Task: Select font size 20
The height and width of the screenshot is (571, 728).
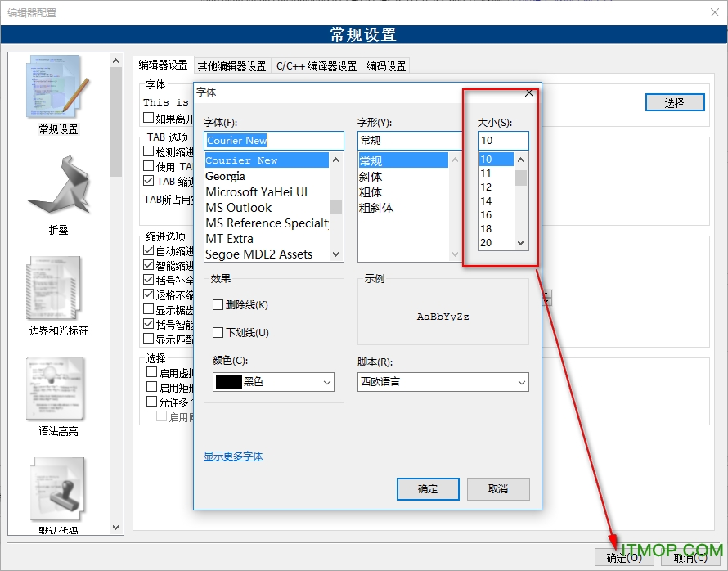Action: click(x=497, y=243)
